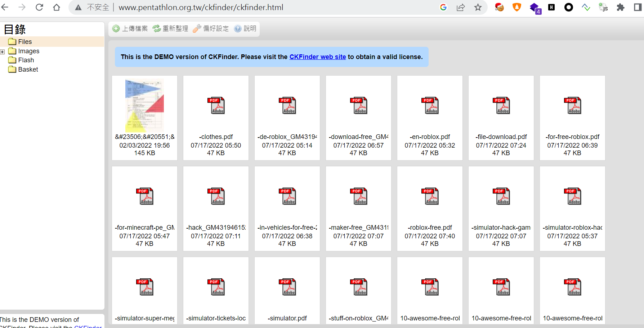Bookmark this page with the star icon

478,7
